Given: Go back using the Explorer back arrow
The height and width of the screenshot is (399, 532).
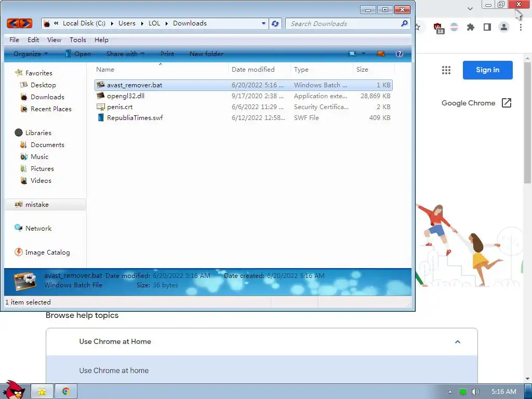Looking at the screenshot, I should click(13, 23).
